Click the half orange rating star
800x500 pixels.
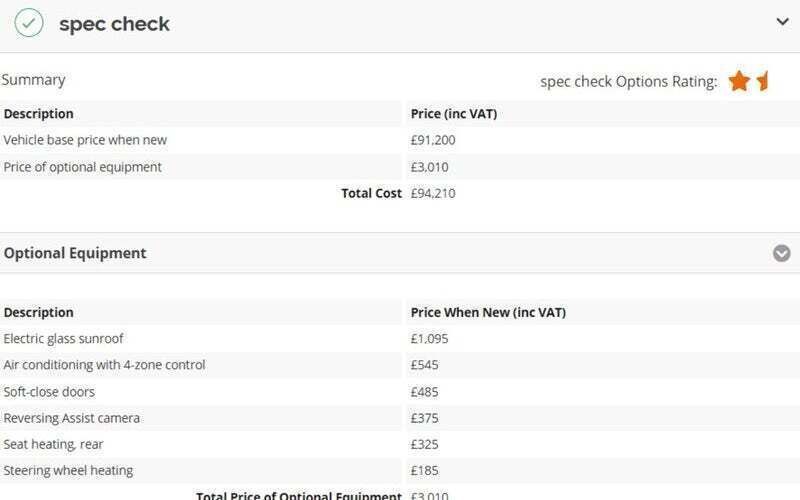(763, 81)
